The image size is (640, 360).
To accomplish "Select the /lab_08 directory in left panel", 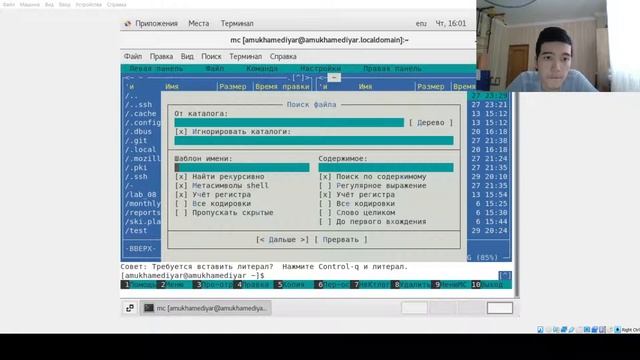I will (x=141, y=195).
